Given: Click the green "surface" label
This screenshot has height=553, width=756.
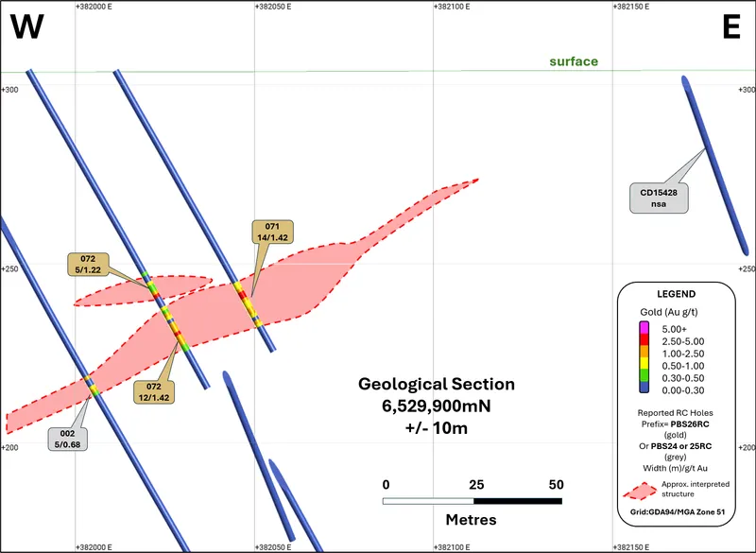Looking at the screenshot, I should (x=574, y=61).
